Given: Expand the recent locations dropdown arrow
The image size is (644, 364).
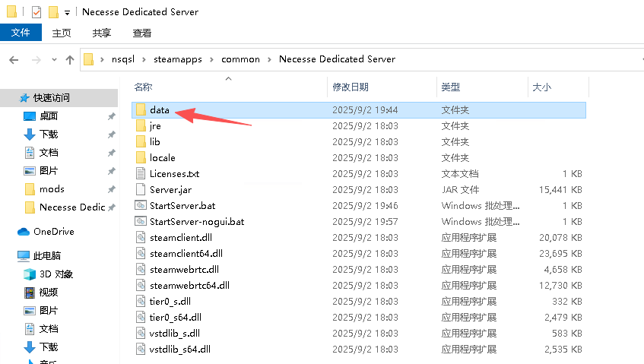Looking at the screenshot, I should point(53,59).
